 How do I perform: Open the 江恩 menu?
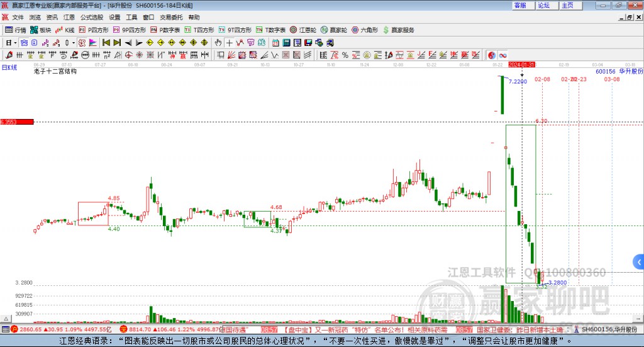pos(69,17)
